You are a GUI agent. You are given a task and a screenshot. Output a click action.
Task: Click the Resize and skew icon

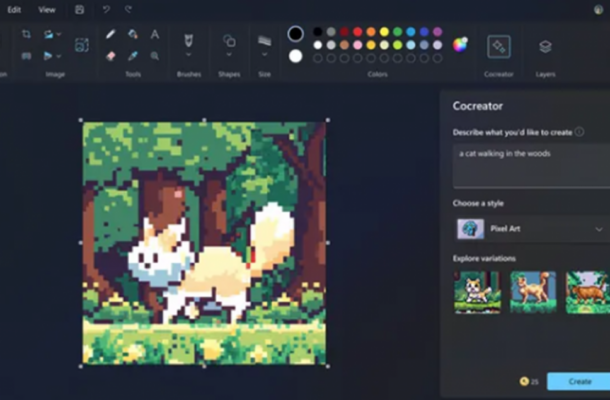pyautogui.click(x=26, y=56)
